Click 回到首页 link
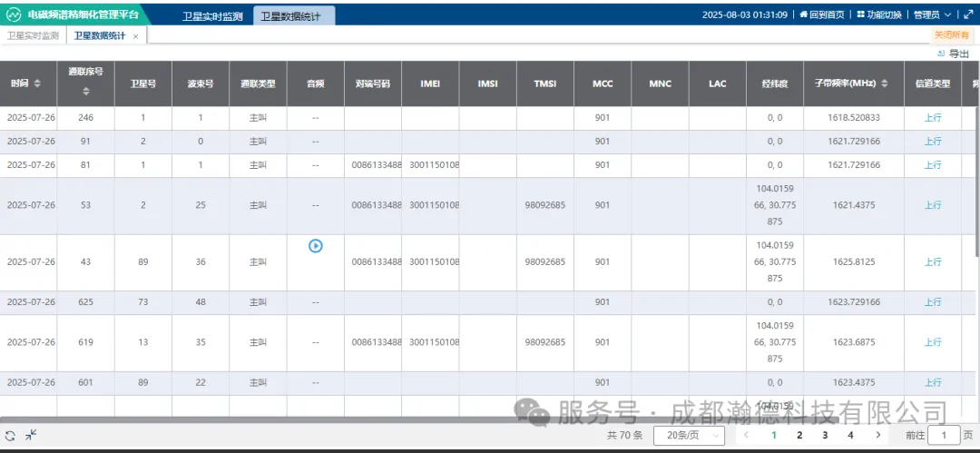This screenshot has height=453, width=980. tap(827, 15)
